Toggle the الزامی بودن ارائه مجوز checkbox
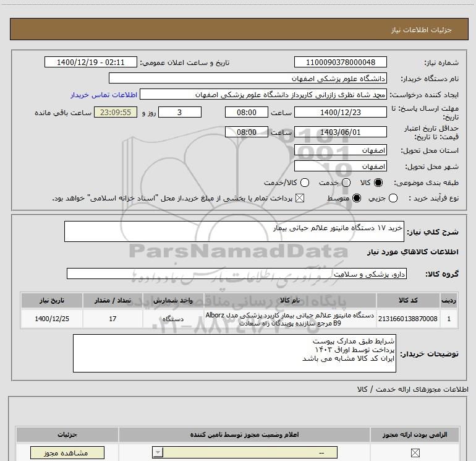The image size is (476, 461). (415, 453)
